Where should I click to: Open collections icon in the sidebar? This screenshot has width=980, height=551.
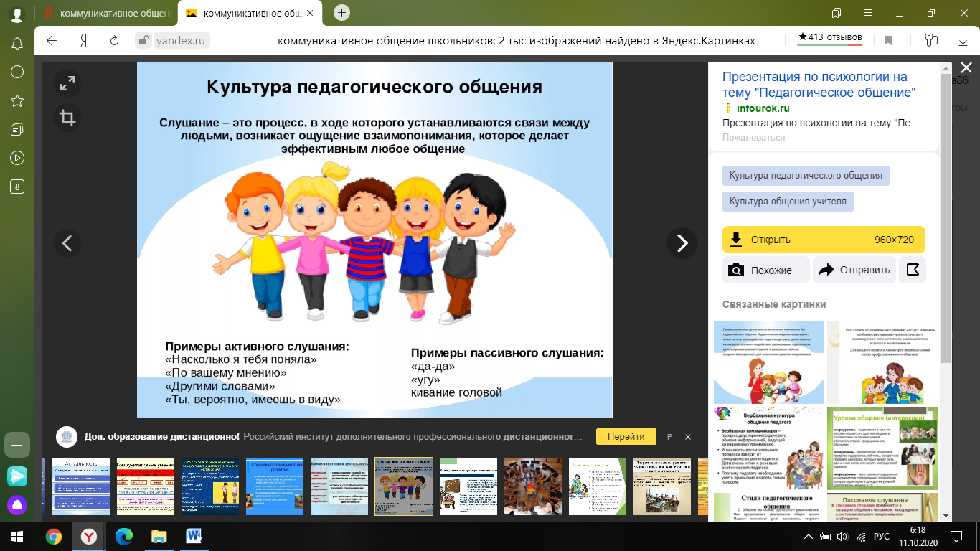17,129
